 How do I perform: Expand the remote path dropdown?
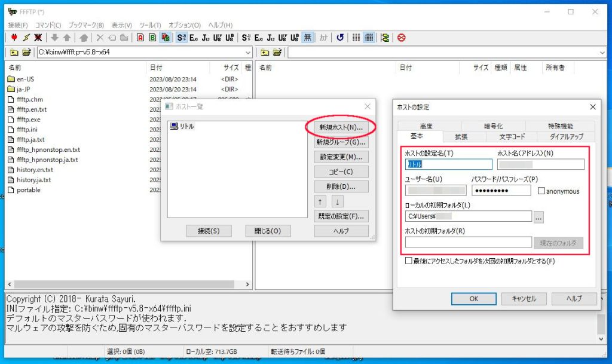coord(601,53)
